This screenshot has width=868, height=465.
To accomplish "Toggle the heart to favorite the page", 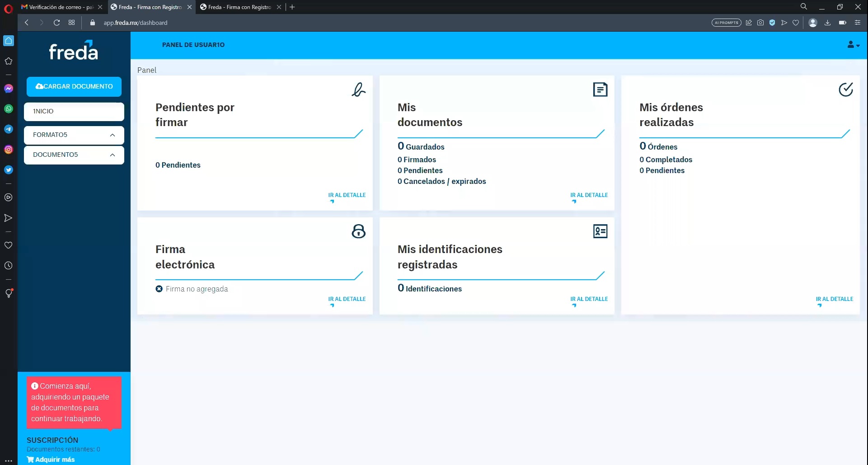I will click(796, 23).
